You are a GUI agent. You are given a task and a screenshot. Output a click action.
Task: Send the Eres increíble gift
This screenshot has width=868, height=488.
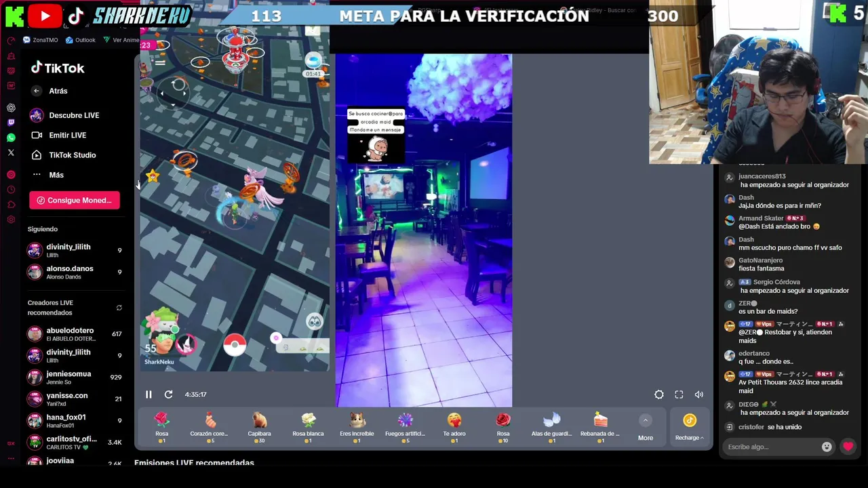tap(357, 428)
